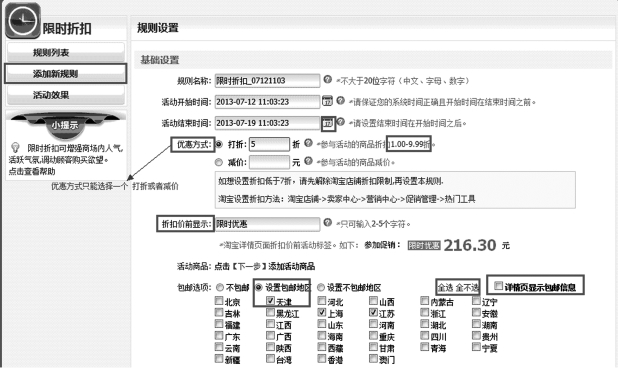618x373 pixels.
Task: Check the 湖南 region checkbox
Action: pos(476,324)
